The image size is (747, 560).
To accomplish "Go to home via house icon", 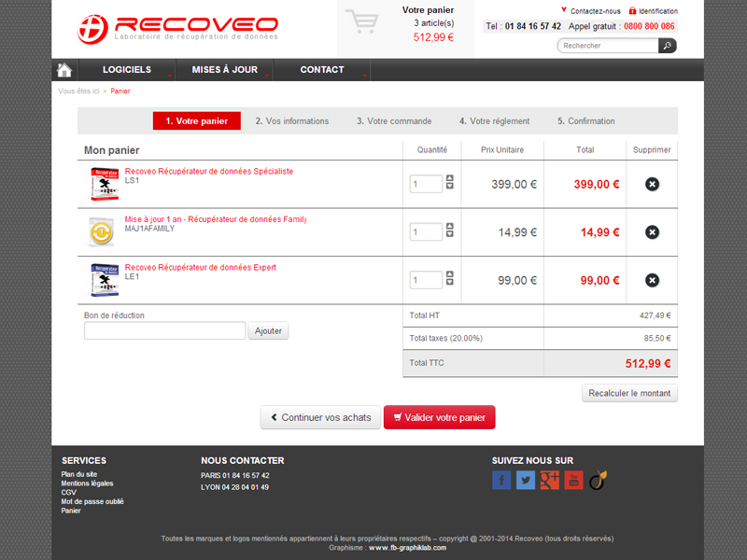I will [64, 70].
